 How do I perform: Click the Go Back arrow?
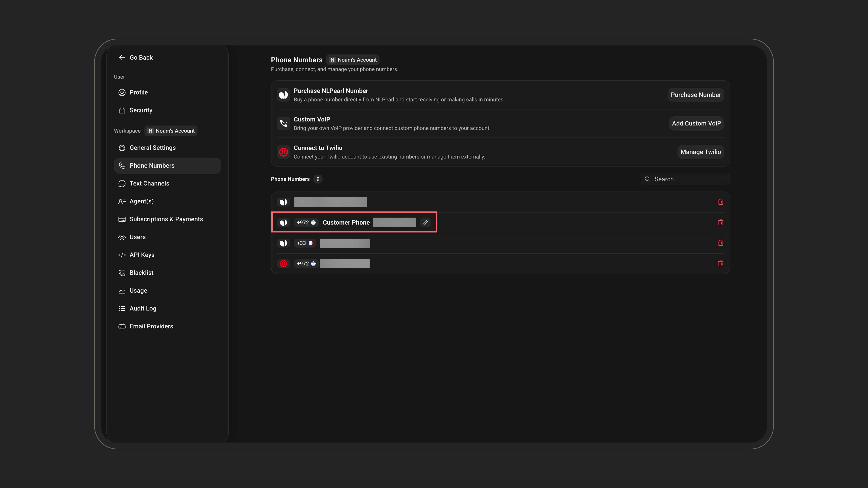click(122, 58)
